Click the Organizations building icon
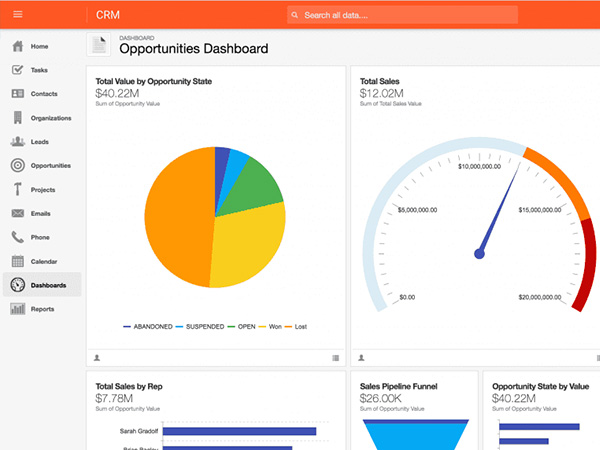The width and height of the screenshot is (600, 450). (18, 117)
